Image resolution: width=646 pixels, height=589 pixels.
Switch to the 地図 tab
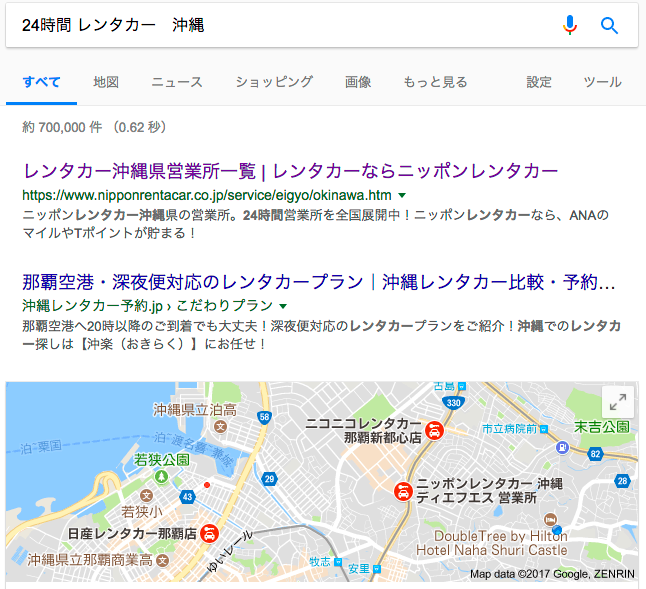106,82
